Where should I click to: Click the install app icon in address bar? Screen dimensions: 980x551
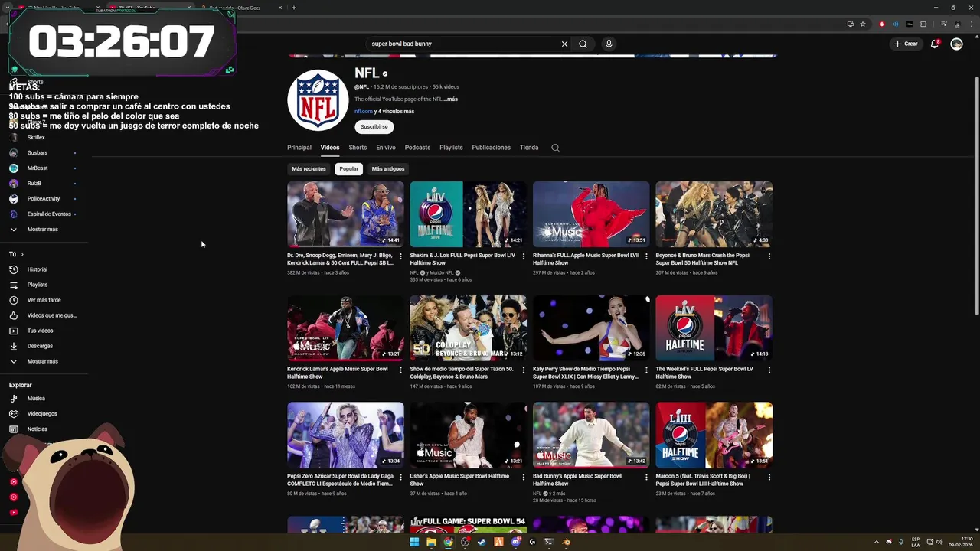click(850, 24)
